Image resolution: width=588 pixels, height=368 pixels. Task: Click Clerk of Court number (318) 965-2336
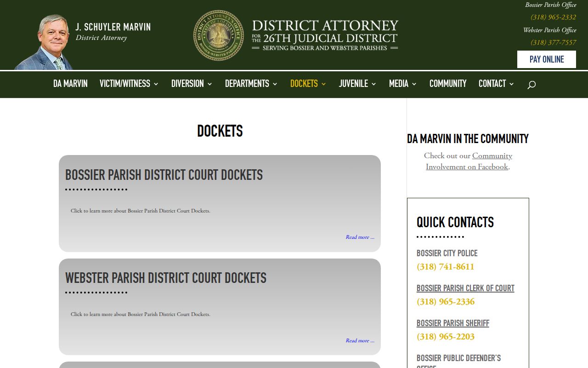446,302
